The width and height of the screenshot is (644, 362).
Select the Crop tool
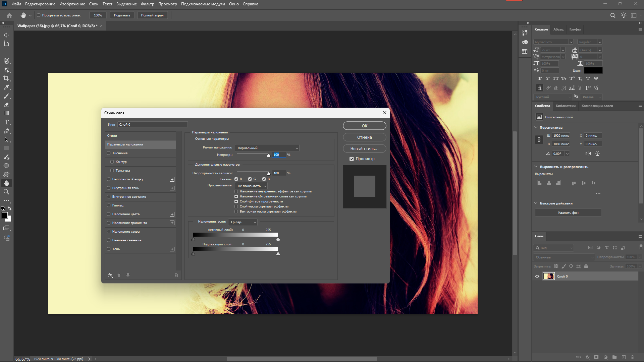6,78
